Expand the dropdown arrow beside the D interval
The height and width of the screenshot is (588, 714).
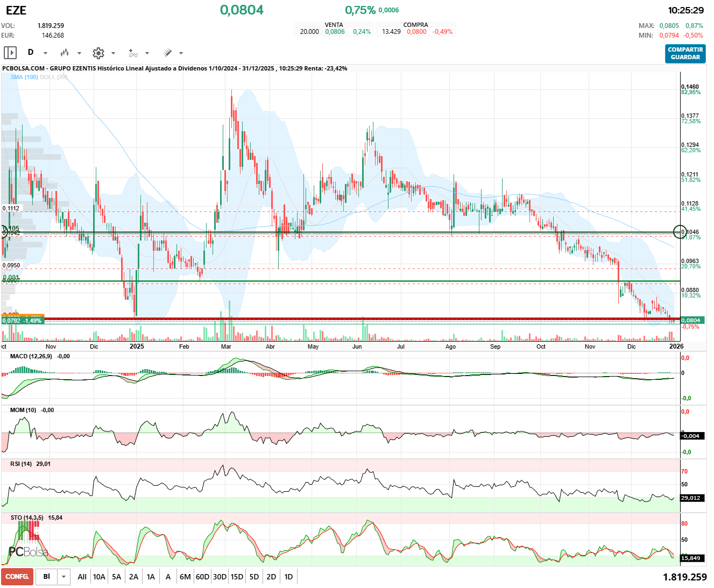[45, 53]
